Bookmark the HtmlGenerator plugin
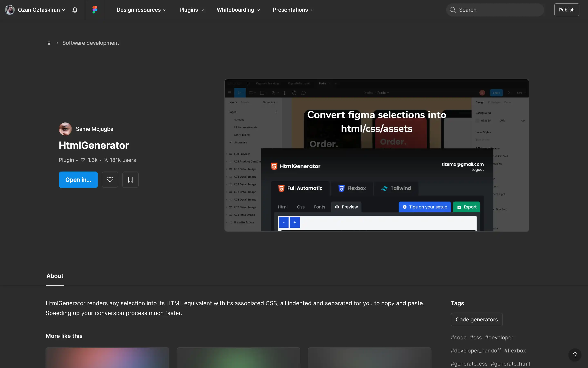Viewport: 588px width, 368px height. 130,180
